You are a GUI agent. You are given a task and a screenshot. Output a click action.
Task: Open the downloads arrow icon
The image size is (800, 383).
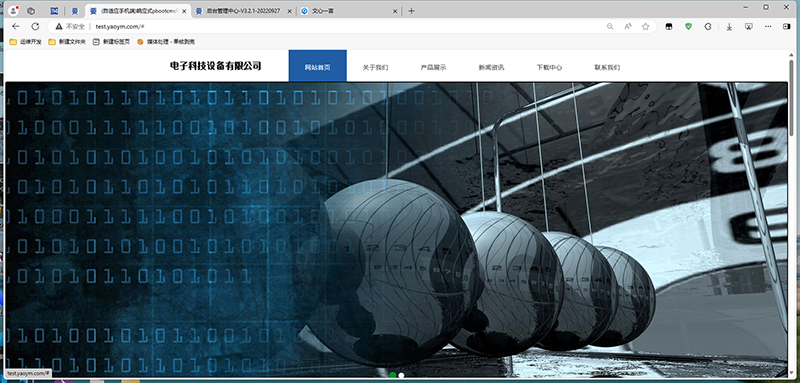[730, 27]
